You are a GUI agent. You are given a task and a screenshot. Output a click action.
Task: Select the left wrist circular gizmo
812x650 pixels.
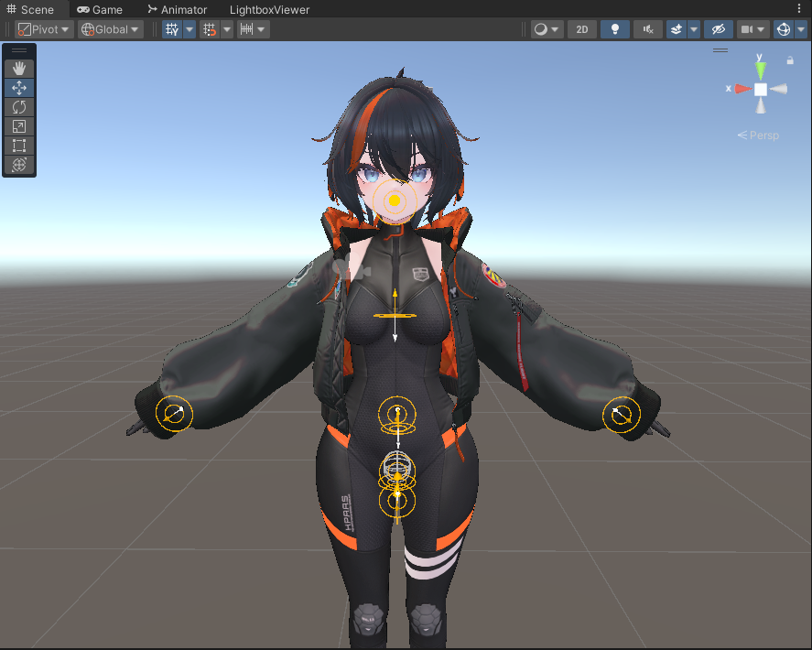click(x=175, y=413)
